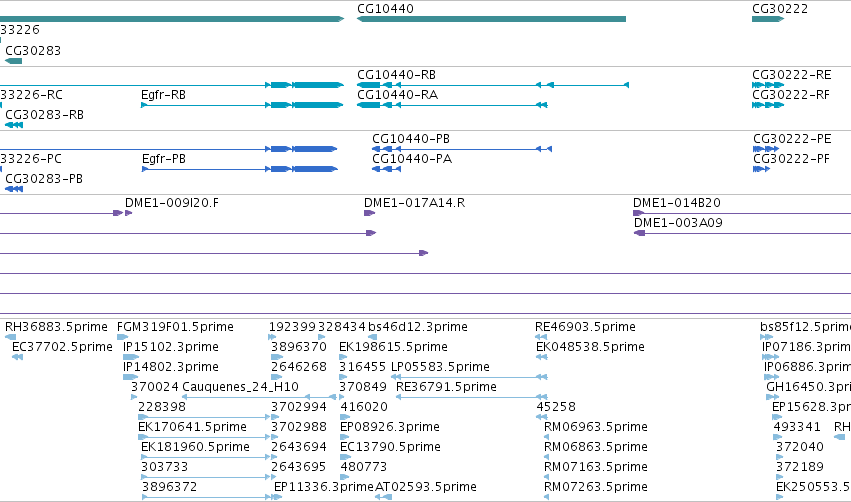Select the CG30222 gene feature

768,19
